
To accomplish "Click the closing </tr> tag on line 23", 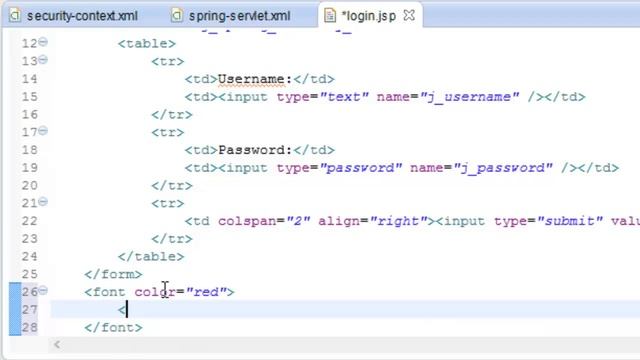I will (x=172, y=239).
